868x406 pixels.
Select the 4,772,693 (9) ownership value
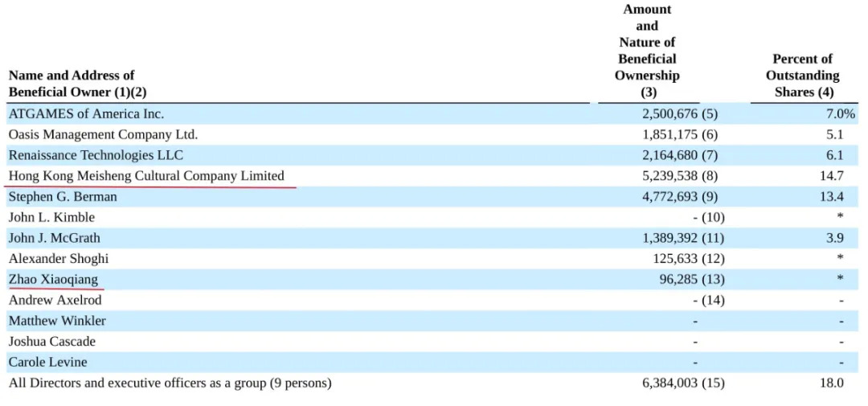click(x=680, y=197)
